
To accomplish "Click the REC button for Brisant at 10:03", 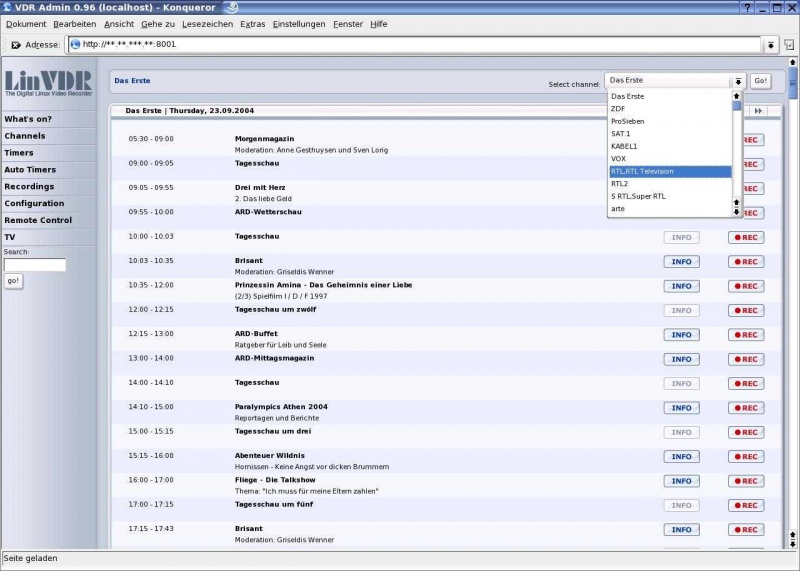I will [745, 262].
